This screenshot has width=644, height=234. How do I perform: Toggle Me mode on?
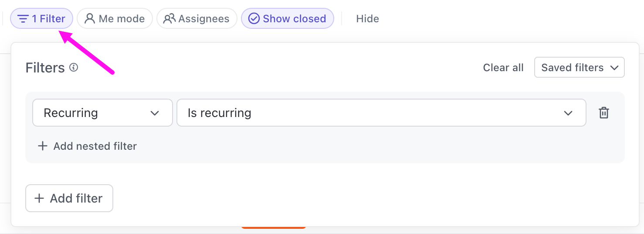115,19
